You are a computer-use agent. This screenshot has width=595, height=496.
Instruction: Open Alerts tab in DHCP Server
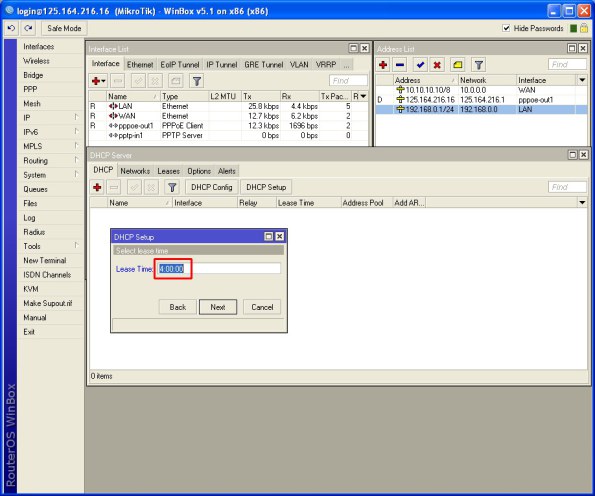(x=227, y=171)
